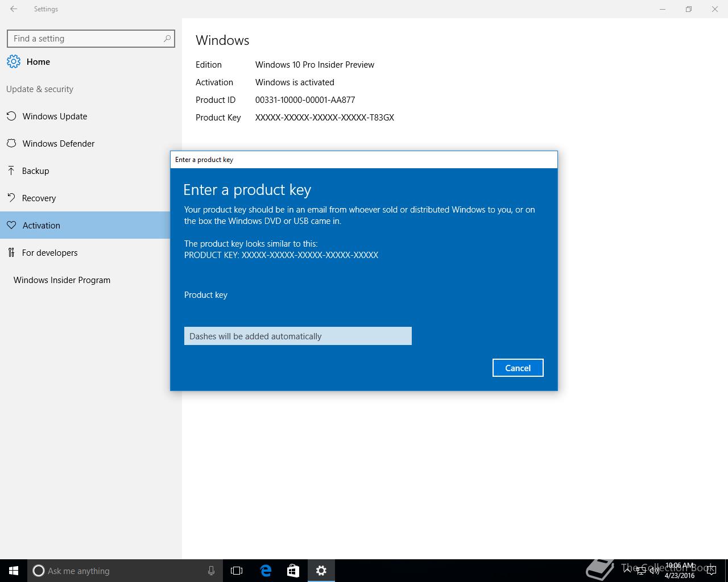Screen dimensions: 728x582
Task: Click the For developers tools icon
Action: pos(11,252)
